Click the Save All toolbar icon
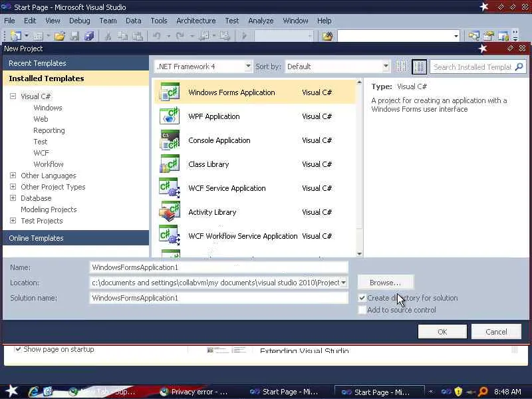532x399 pixels. point(89,36)
